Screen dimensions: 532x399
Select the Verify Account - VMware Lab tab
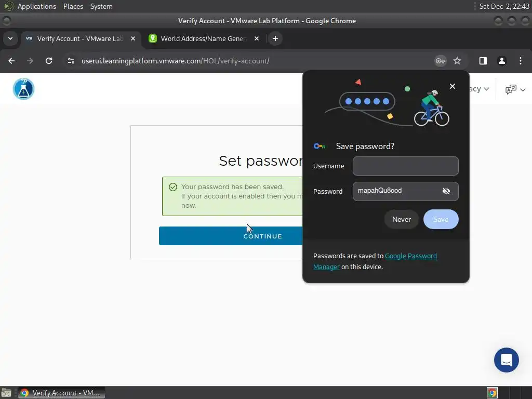coord(80,38)
